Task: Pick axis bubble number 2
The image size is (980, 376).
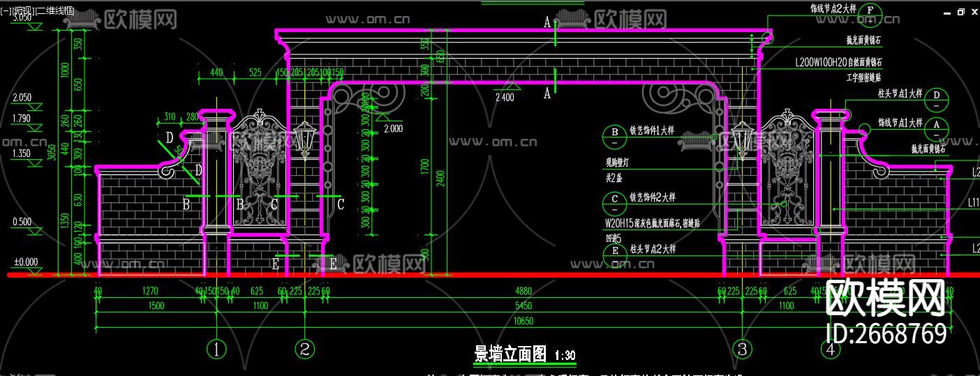Action: (304, 348)
